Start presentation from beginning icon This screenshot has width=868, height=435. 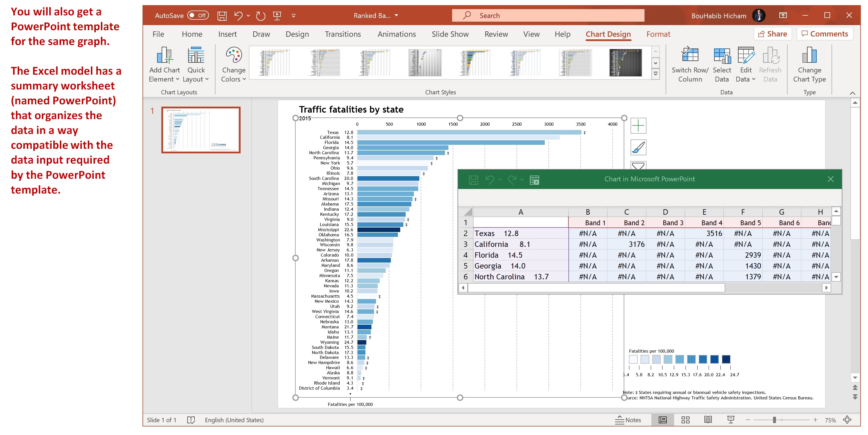277,15
